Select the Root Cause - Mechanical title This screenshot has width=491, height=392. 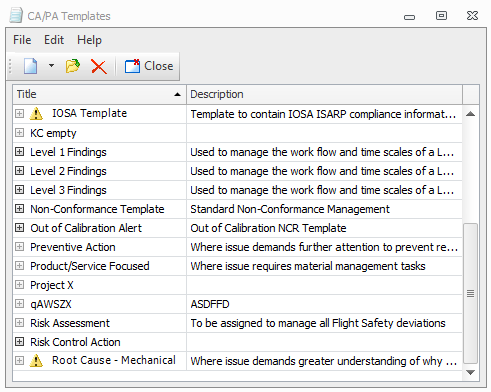[x=114, y=360]
